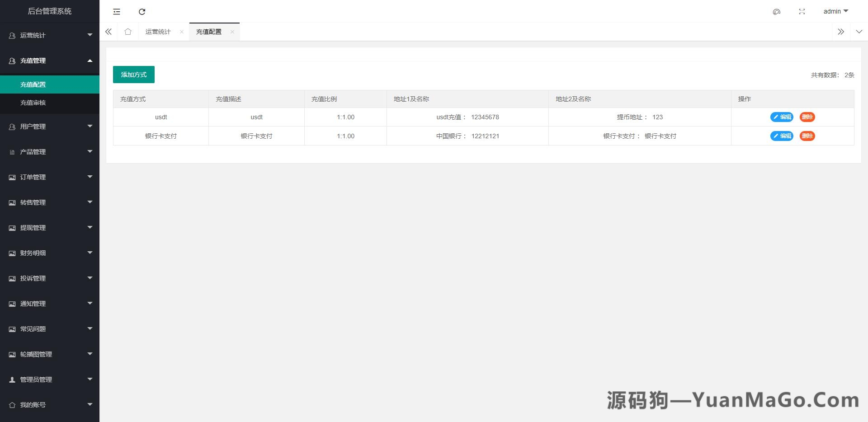The image size is (868, 422).
Task: Open the admin account dropdown
Action: (835, 11)
